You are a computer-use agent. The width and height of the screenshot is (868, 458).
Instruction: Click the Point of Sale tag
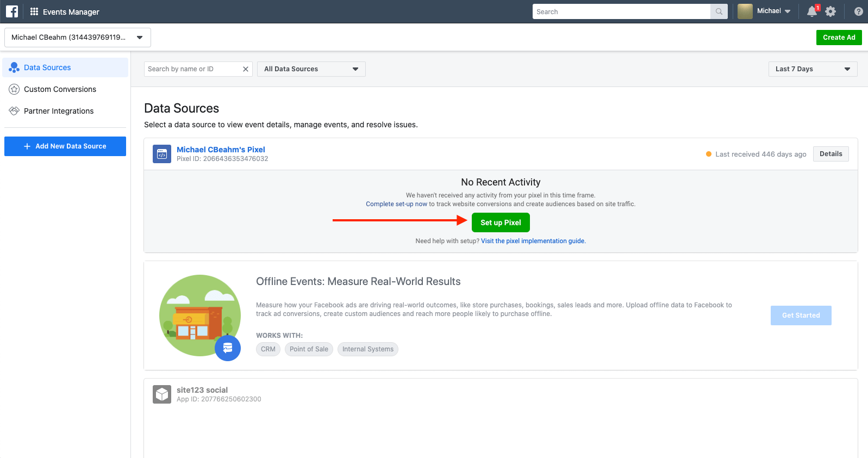point(309,349)
